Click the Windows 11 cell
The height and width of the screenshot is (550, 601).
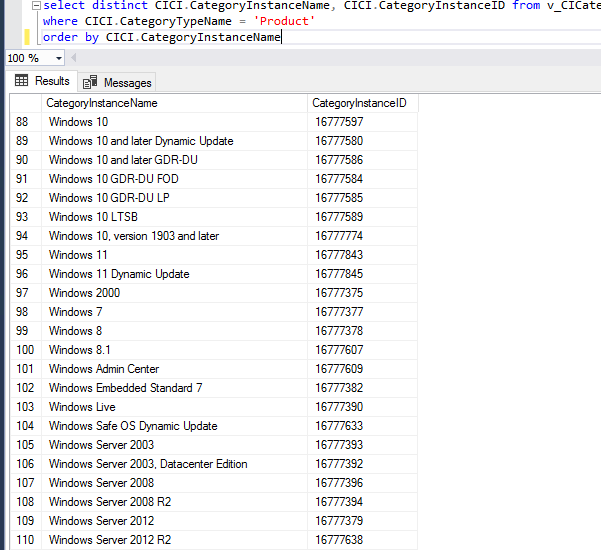pos(78,255)
